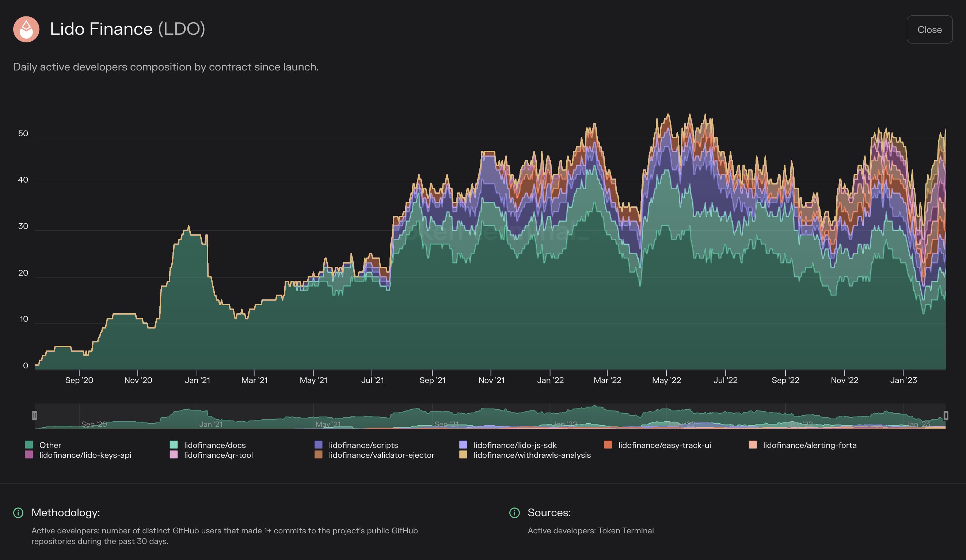The image size is (966, 560).
Task: Click the Lido Finance logo icon
Action: coord(27,30)
